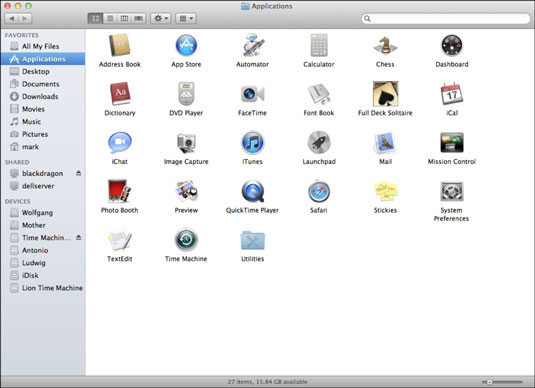The width and height of the screenshot is (535, 388).
Task: Select the Antonio device
Action: click(x=43, y=250)
